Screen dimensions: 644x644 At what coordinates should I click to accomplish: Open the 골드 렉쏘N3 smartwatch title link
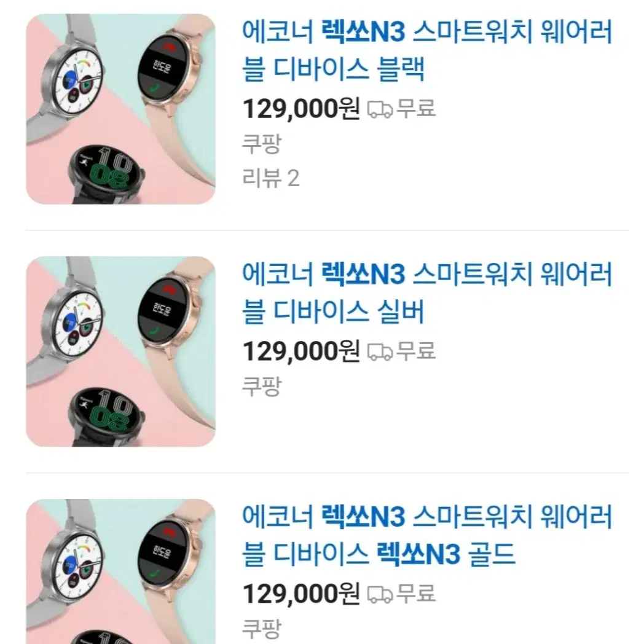[427, 535]
